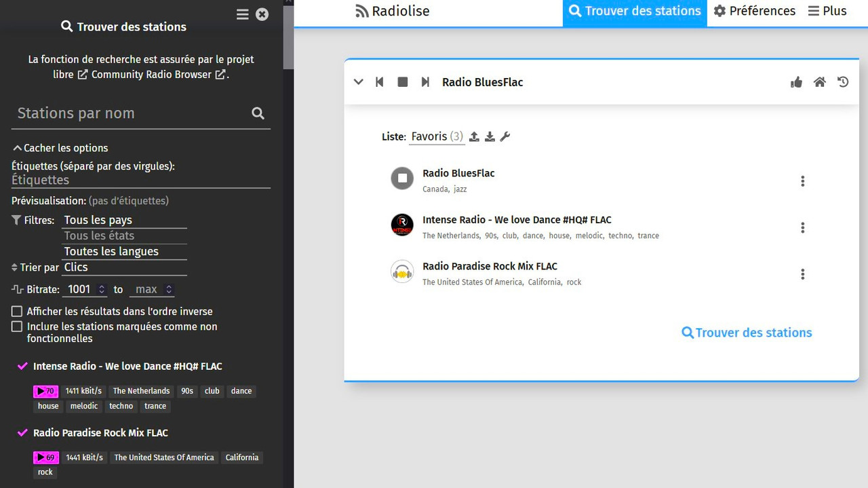The image size is (868, 488).
Task: Click the 'The United States Of America' tag
Action: click(164, 457)
